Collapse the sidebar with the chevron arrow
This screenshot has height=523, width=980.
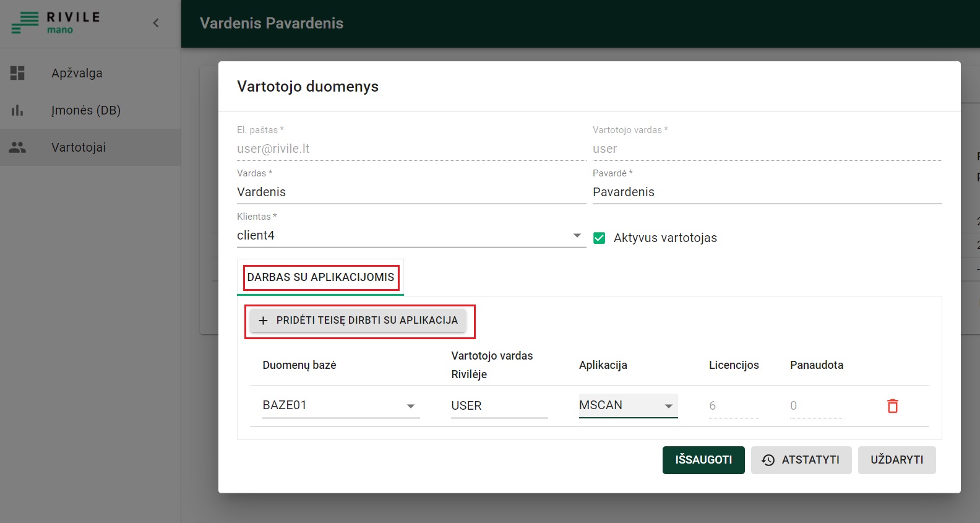[x=156, y=23]
